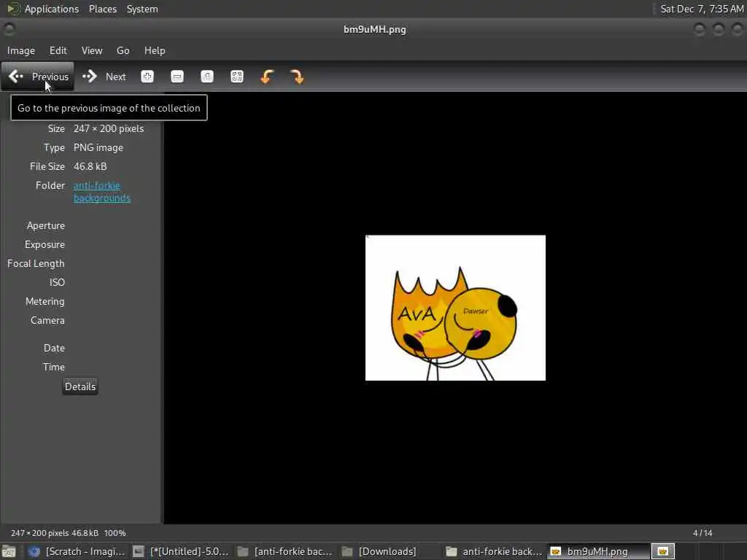Screen dimensions: 747x560
Task: Click the Normal Size toolbar icon
Action: tap(207, 76)
